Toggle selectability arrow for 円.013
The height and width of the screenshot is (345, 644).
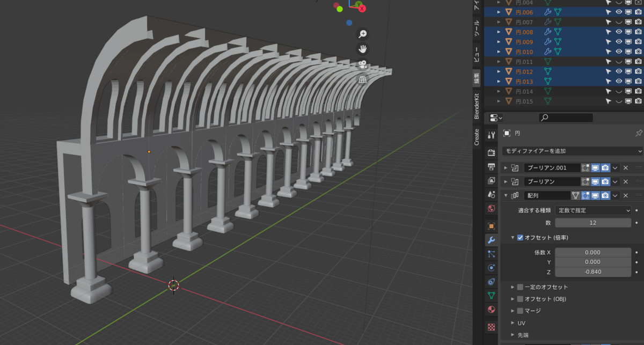609,81
